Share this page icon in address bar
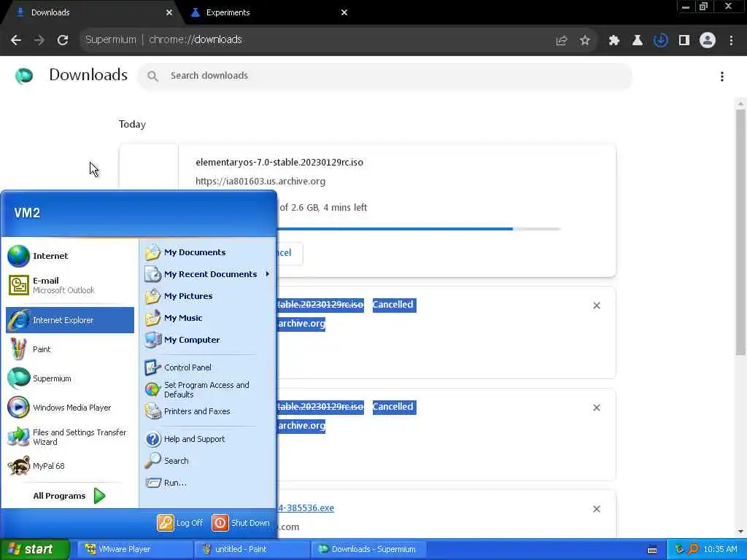The height and width of the screenshot is (560, 747). coord(561,41)
